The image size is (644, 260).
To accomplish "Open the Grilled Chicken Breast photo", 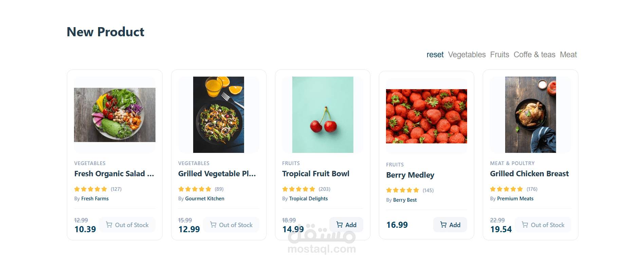I will click(530, 115).
